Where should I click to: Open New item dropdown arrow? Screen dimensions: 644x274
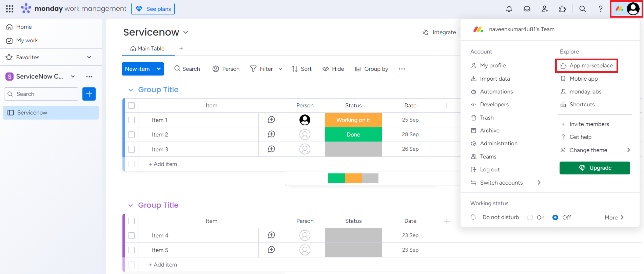[x=159, y=69]
